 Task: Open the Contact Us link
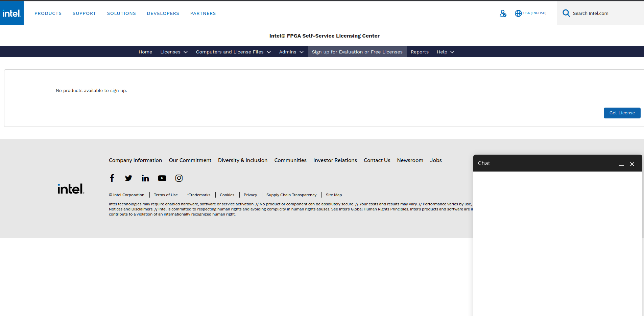click(377, 160)
